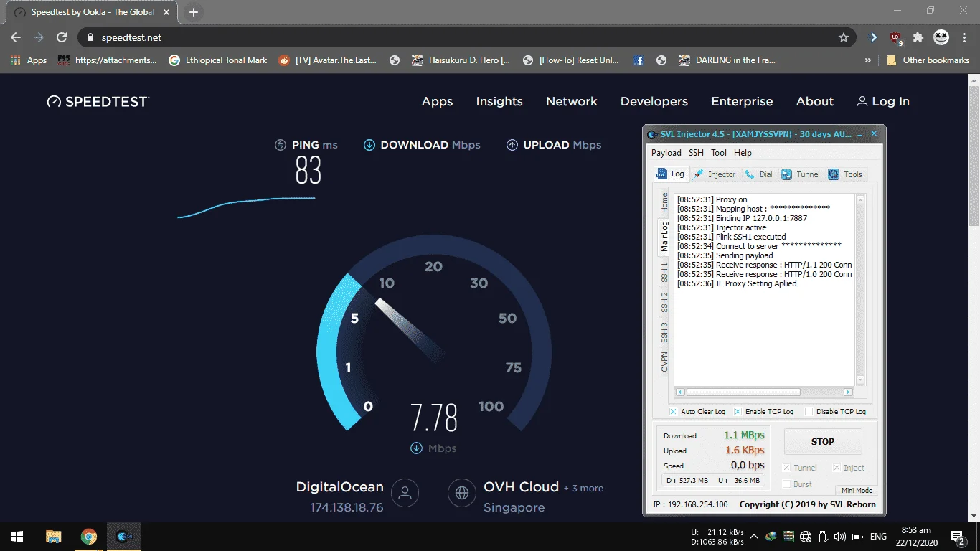Screen dimensions: 980x551
Task: Click the volume speaker tray icon
Action: coord(840,537)
